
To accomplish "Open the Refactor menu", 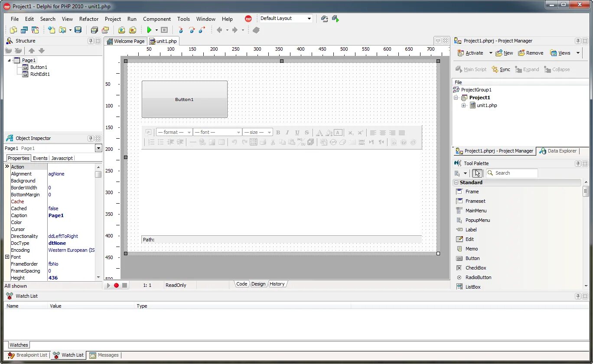I will 89,19.
